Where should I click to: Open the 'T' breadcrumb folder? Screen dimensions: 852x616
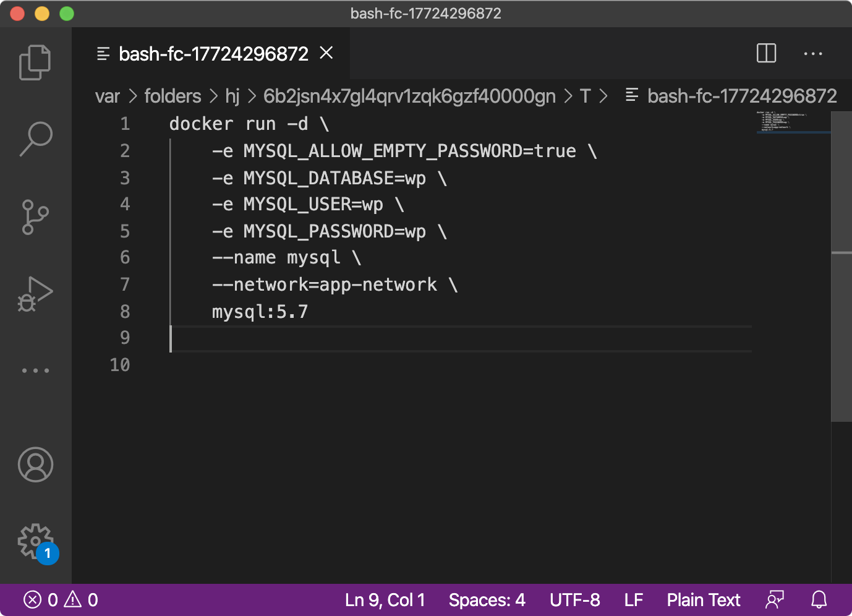(x=585, y=96)
